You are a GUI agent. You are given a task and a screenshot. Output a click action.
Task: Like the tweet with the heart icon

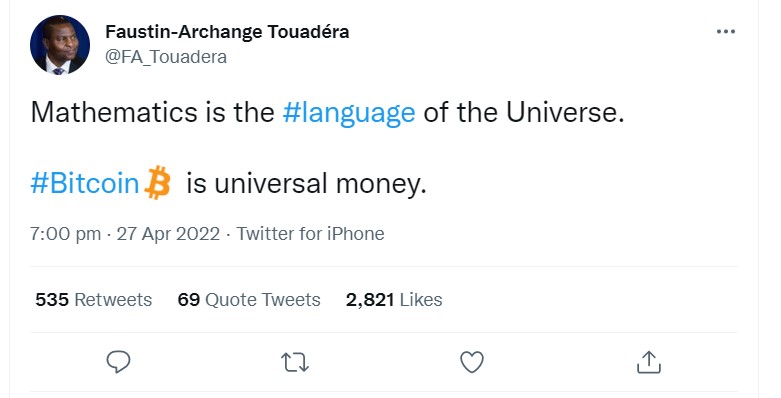[x=472, y=362]
